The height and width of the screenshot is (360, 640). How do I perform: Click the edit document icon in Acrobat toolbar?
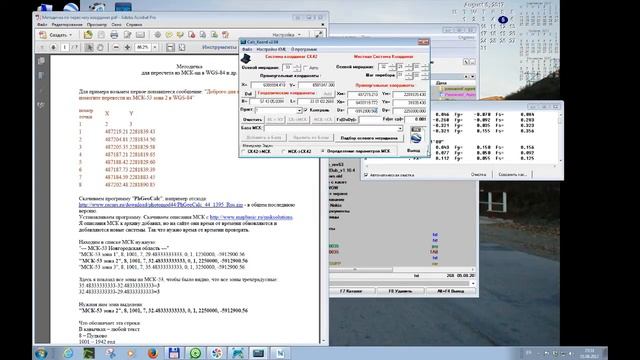128,35
